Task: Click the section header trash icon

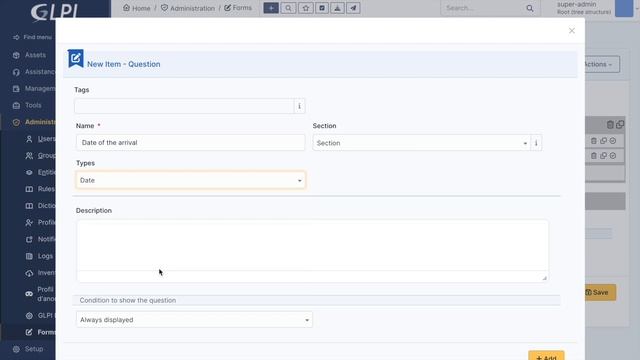Action: [x=610, y=124]
